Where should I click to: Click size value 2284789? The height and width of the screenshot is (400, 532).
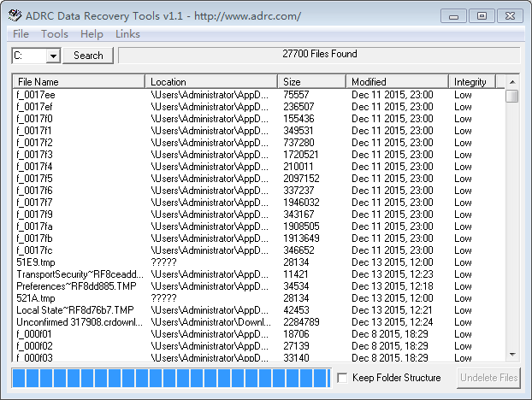pyautogui.click(x=302, y=322)
